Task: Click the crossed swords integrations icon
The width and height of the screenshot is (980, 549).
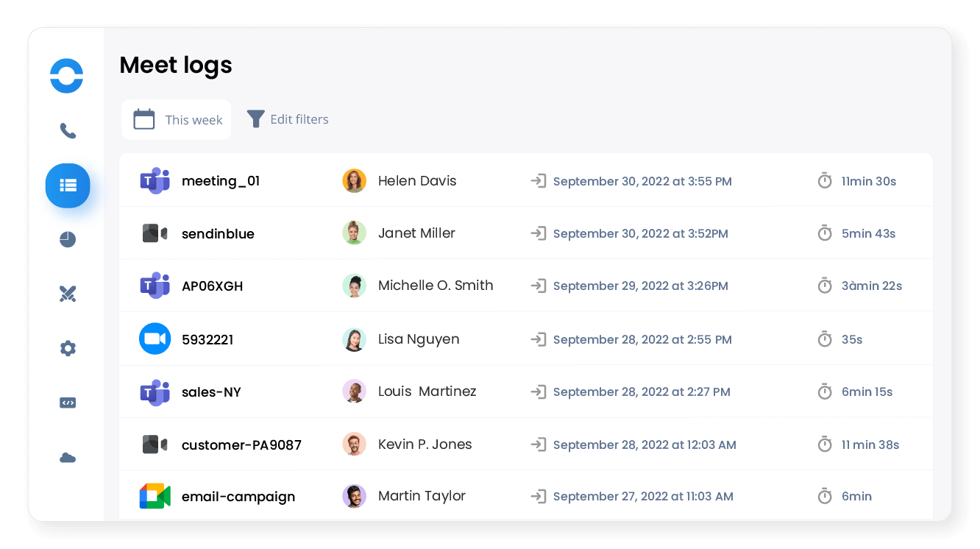Action: click(68, 294)
